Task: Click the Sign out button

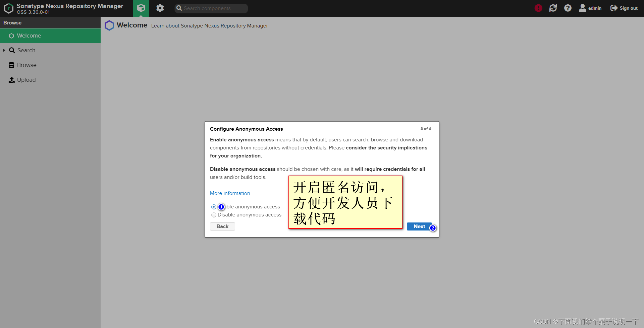Action: click(x=624, y=8)
